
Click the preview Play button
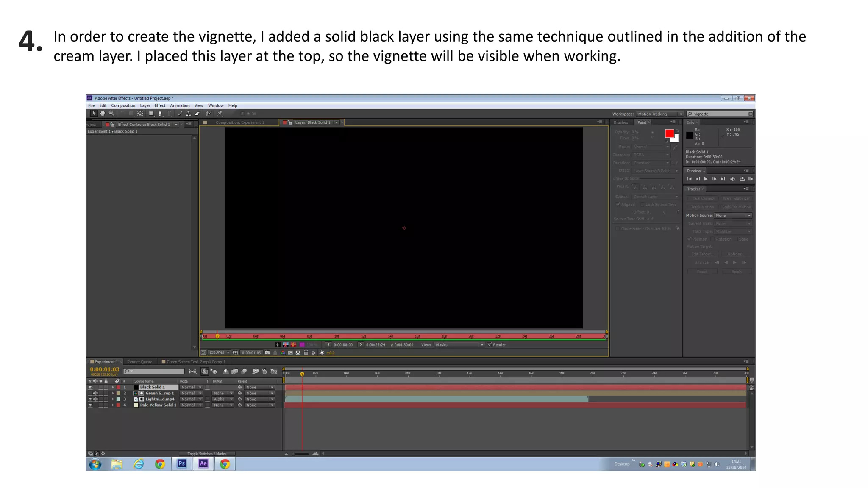[x=706, y=179]
